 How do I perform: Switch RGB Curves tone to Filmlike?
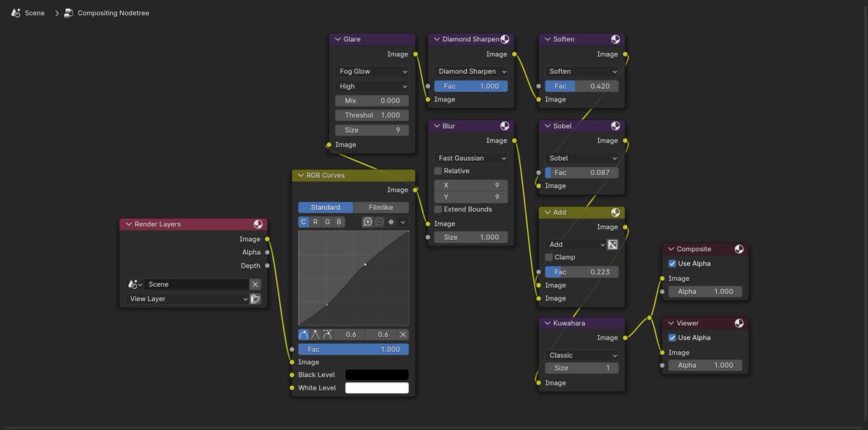point(381,208)
